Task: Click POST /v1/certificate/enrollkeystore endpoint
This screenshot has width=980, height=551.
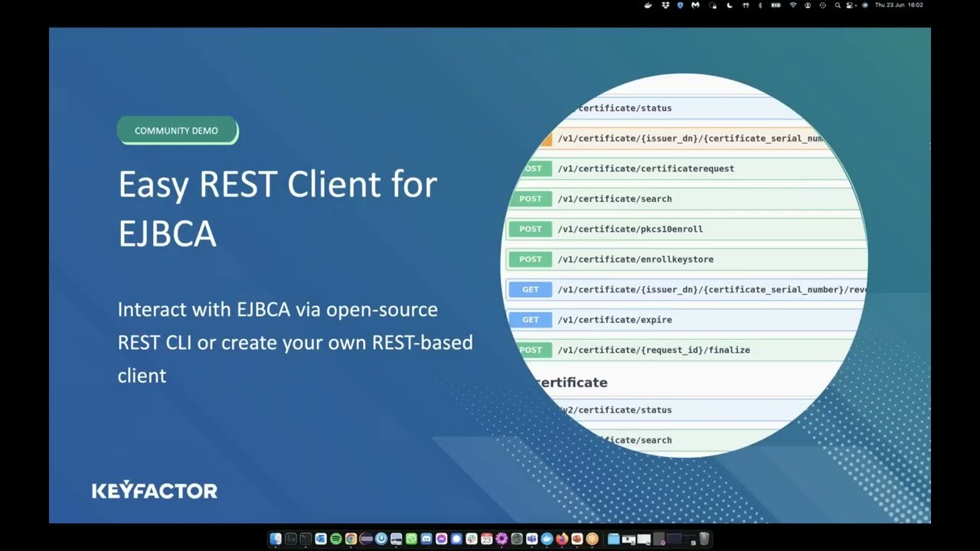Action: click(x=686, y=259)
